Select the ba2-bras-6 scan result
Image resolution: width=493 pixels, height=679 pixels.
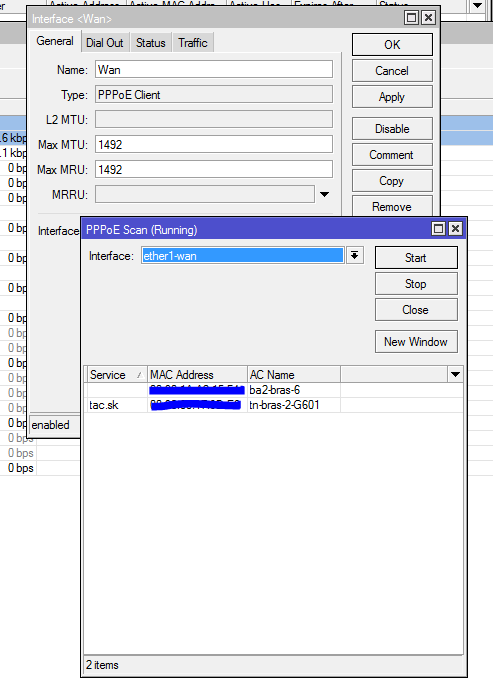273,390
